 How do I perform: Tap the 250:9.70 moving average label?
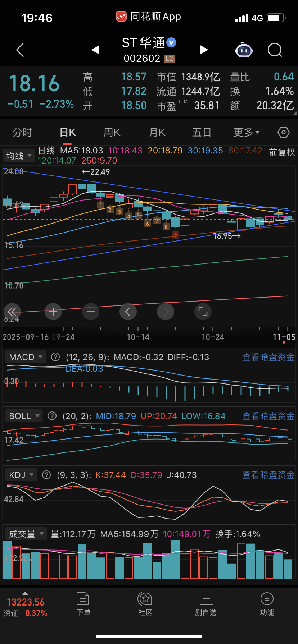(99, 161)
